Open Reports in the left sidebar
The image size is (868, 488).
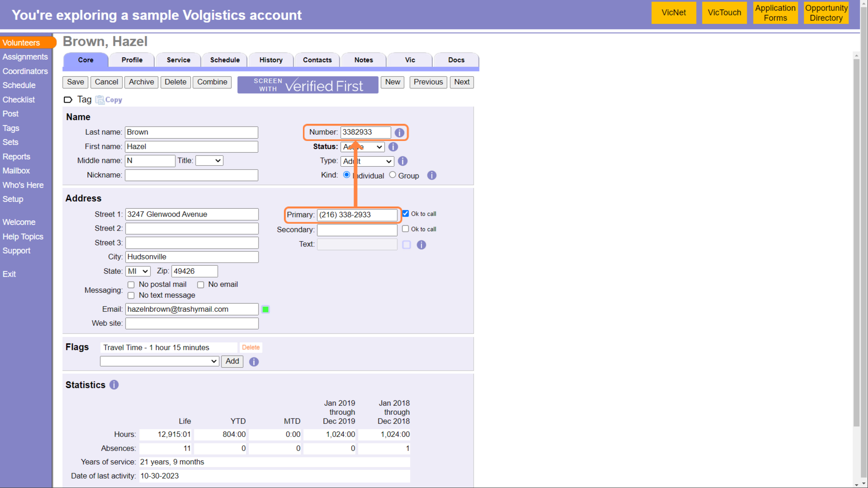tap(16, 157)
